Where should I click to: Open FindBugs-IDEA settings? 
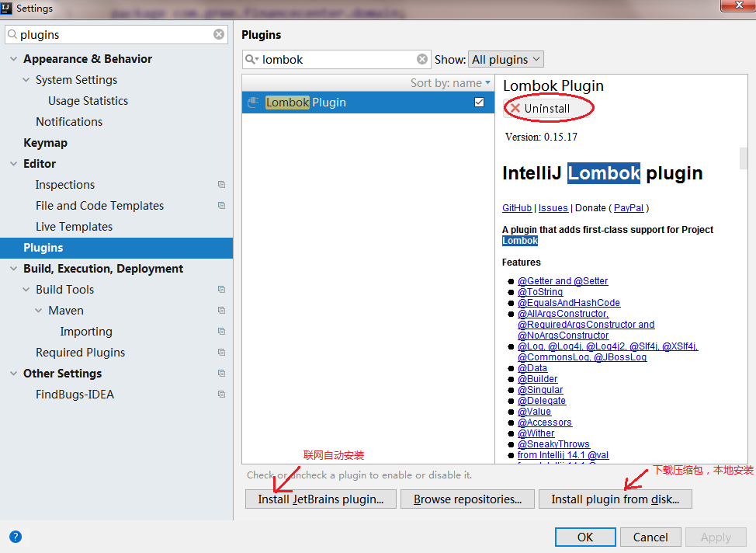75,395
